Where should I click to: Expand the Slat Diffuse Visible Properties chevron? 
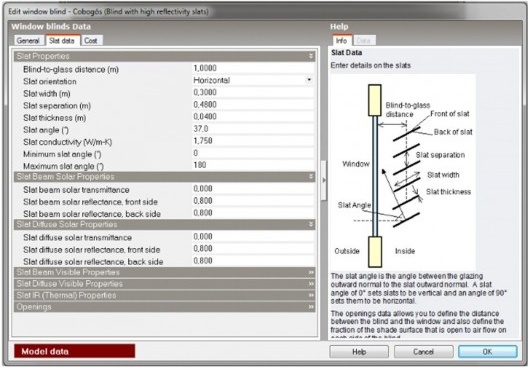[310, 284]
